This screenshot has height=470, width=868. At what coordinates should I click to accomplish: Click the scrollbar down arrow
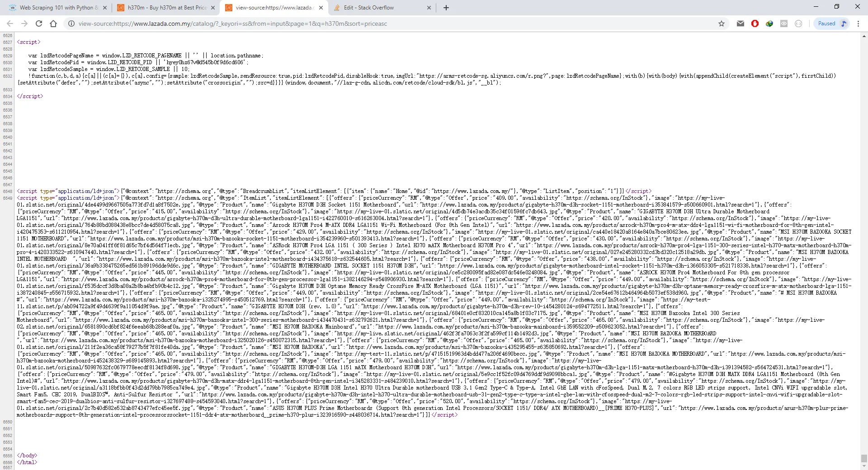point(864,466)
